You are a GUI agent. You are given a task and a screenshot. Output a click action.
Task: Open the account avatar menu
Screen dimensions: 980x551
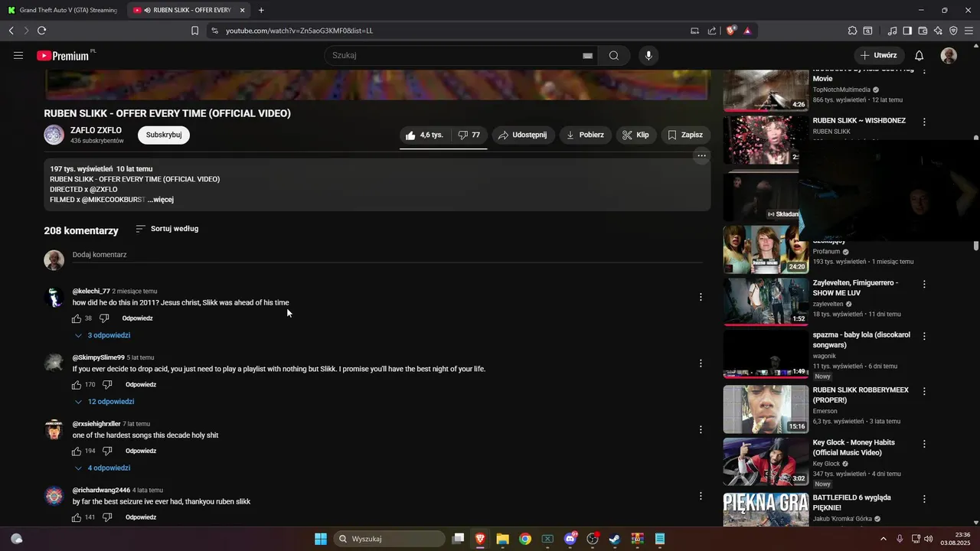[x=949, y=55]
